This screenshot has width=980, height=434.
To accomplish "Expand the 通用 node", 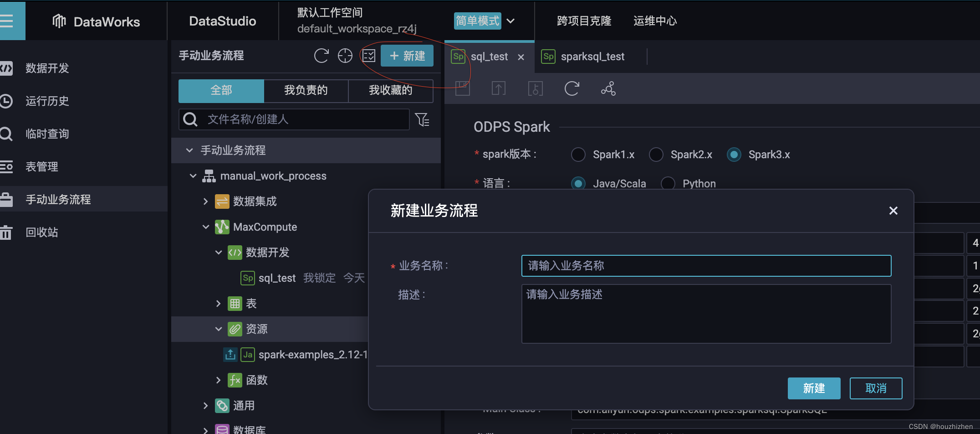I will [205, 405].
